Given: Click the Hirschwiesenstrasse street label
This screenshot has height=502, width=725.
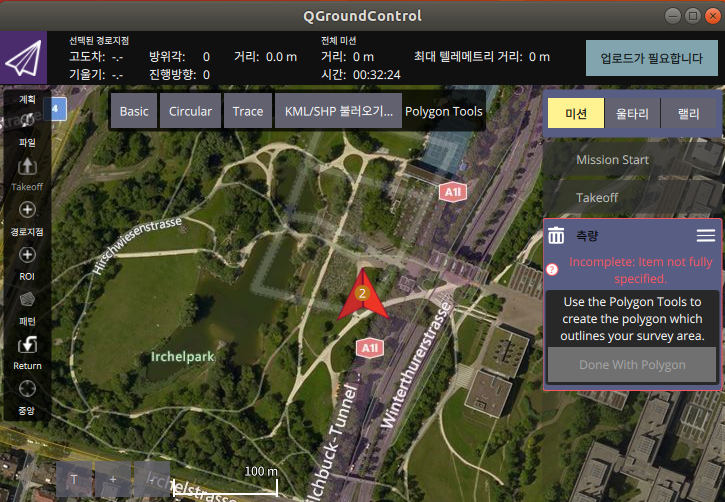Looking at the screenshot, I should [137, 245].
